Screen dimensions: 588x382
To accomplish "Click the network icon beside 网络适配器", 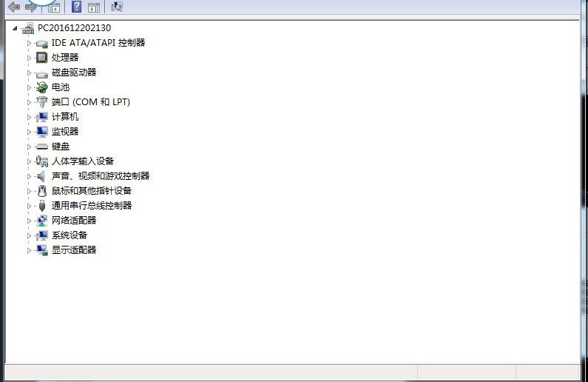I will pos(41,221).
